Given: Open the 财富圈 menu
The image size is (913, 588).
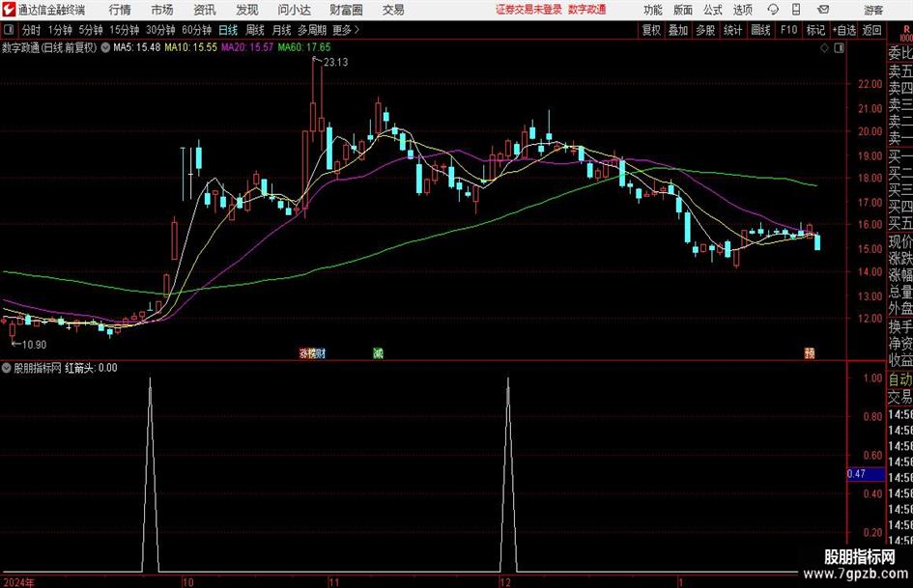Looking at the screenshot, I should point(346,10).
